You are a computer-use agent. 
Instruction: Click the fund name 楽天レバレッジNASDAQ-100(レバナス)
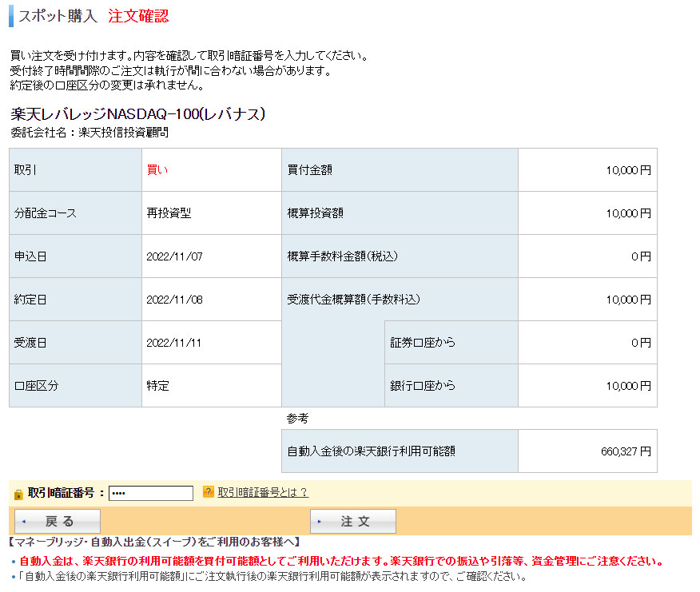click(x=138, y=114)
